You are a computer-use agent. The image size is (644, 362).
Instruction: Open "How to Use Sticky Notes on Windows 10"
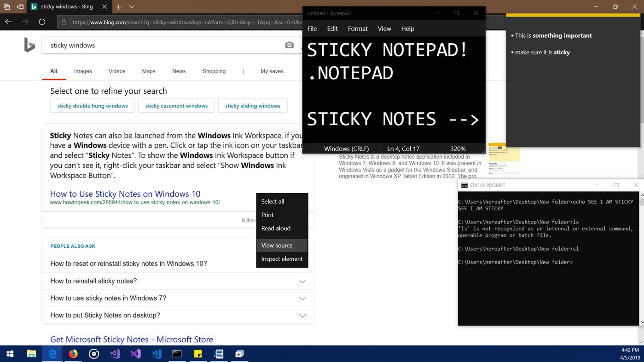125,194
